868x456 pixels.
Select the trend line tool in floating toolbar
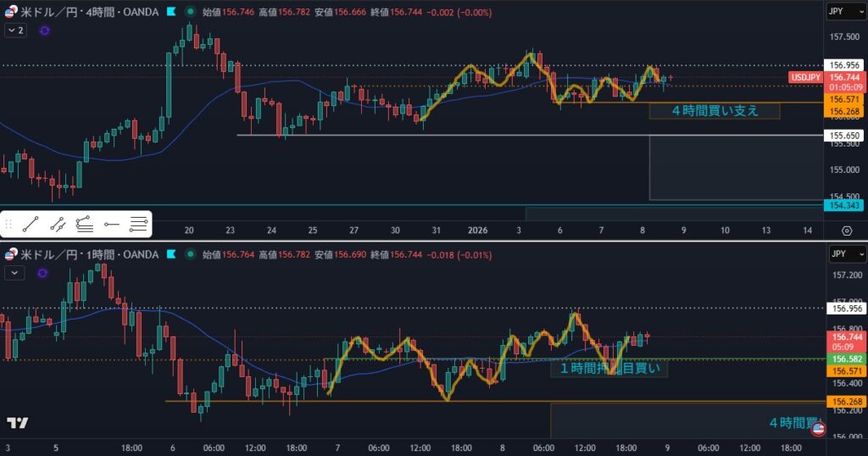[x=31, y=225]
